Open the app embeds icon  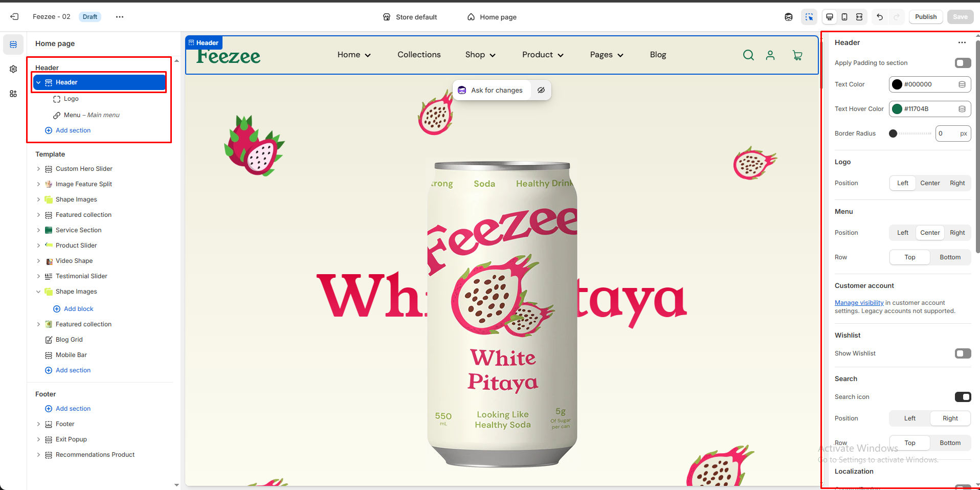13,94
